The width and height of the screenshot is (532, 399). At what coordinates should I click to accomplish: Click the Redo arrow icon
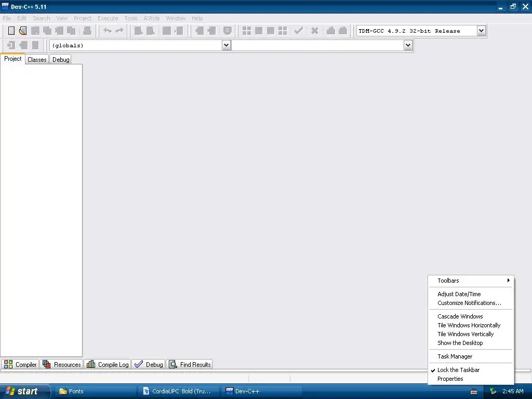click(x=119, y=31)
